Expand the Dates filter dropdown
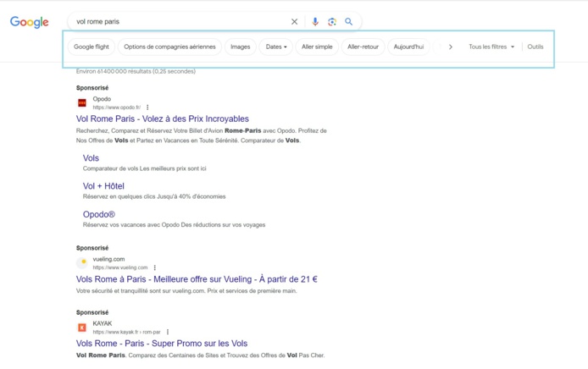588x369 pixels. [x=276, y=47]
